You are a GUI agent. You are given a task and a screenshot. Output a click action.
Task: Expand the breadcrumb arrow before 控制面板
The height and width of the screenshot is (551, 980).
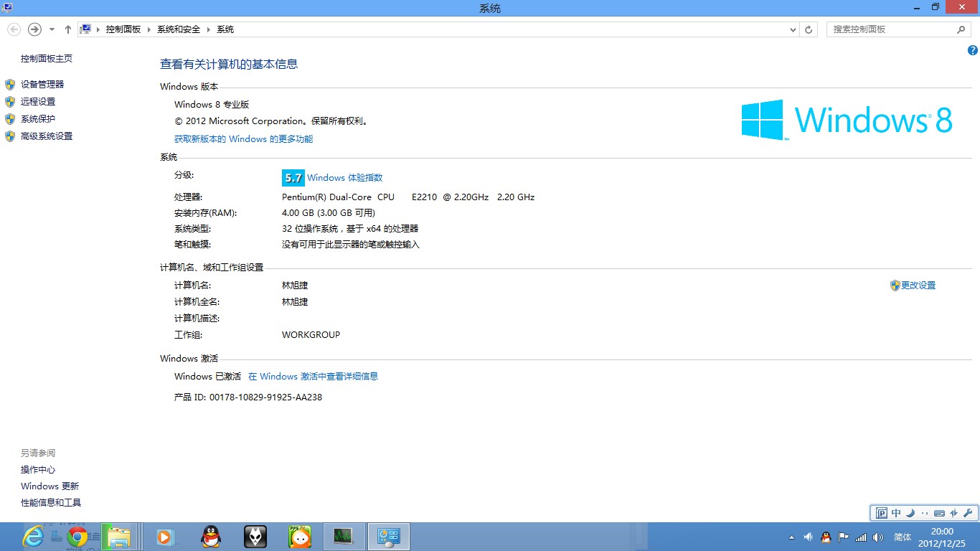pos(98,29)
